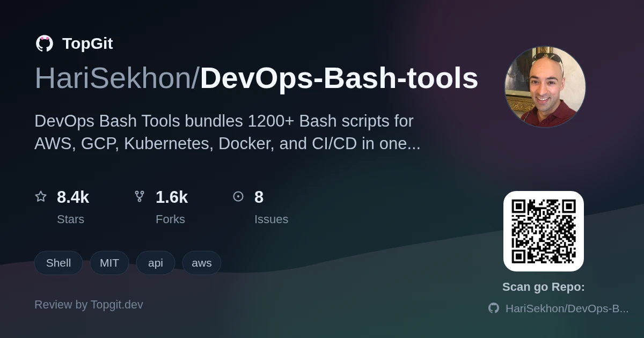Click the Stars label
The image size is (644, 338).
point(70,219)
